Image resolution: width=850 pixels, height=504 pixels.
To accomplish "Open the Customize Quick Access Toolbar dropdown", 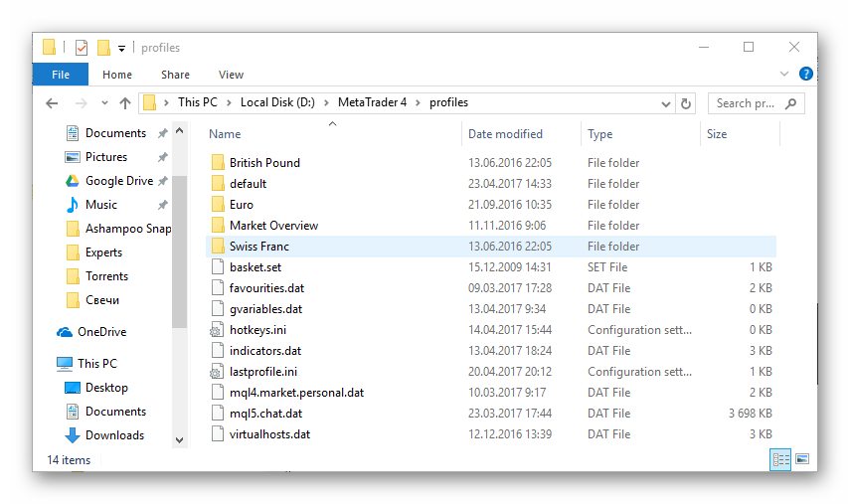I will [121, 48].
